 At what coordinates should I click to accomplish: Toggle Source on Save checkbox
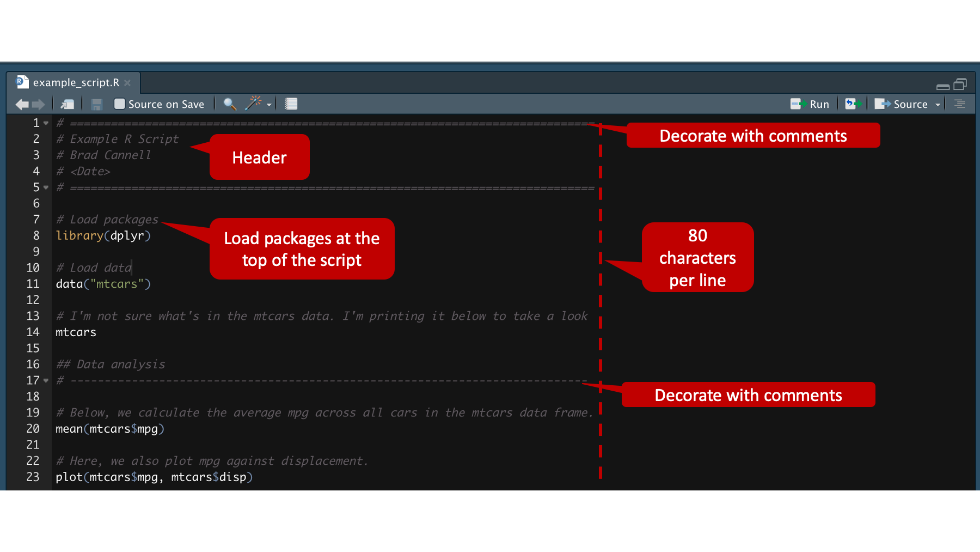click(119, 104)
